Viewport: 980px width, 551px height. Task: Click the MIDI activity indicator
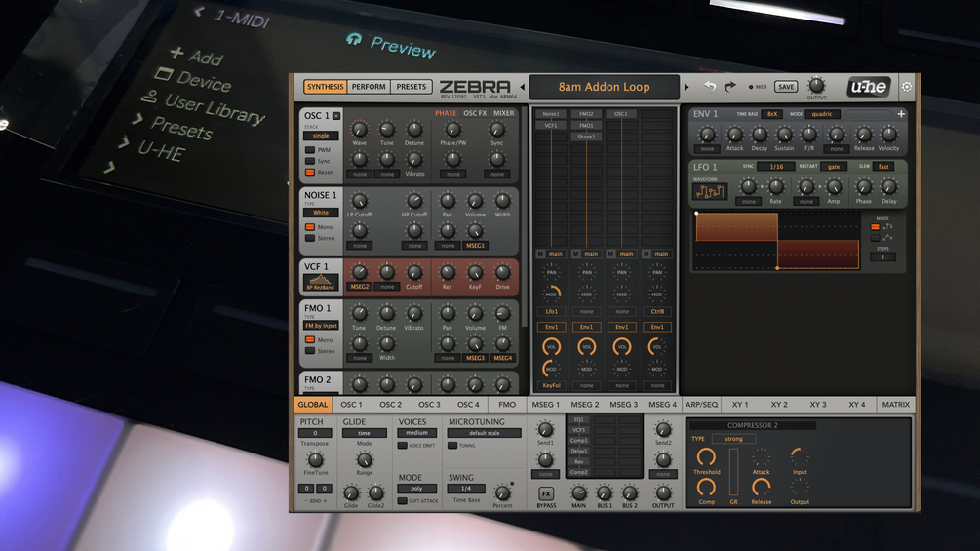pos(751,87)
